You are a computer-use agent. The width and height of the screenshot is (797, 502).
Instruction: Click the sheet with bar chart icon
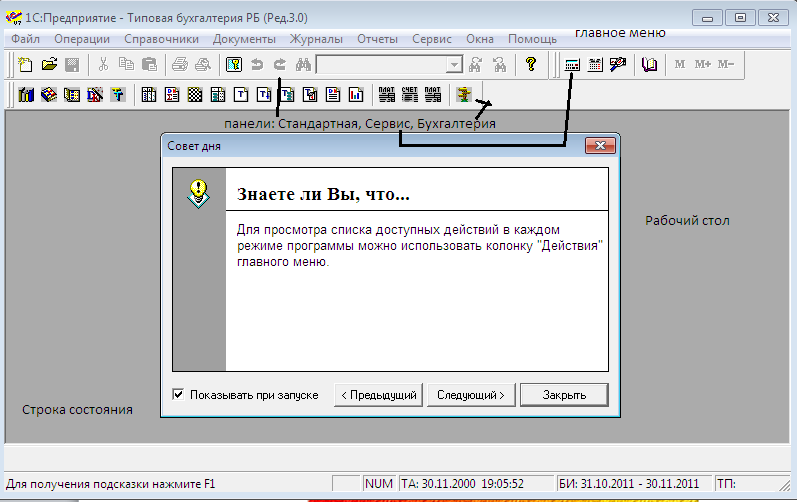356,95
